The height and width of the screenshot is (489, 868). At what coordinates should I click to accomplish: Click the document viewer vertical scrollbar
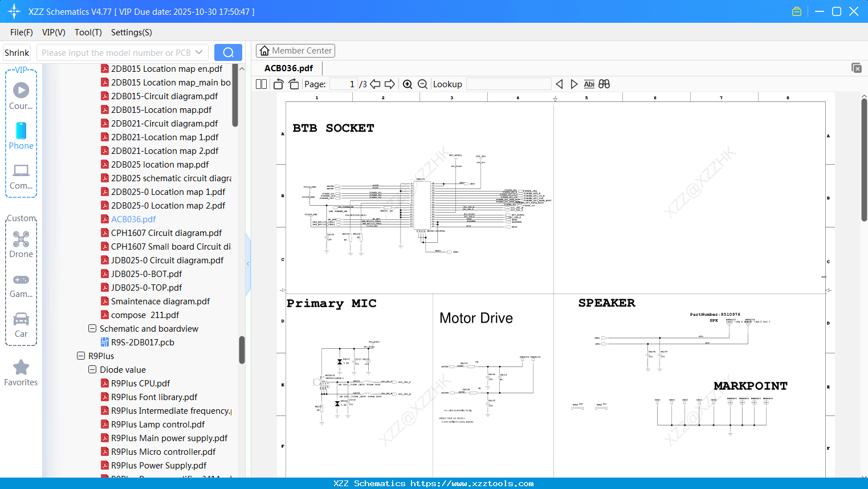864,160
